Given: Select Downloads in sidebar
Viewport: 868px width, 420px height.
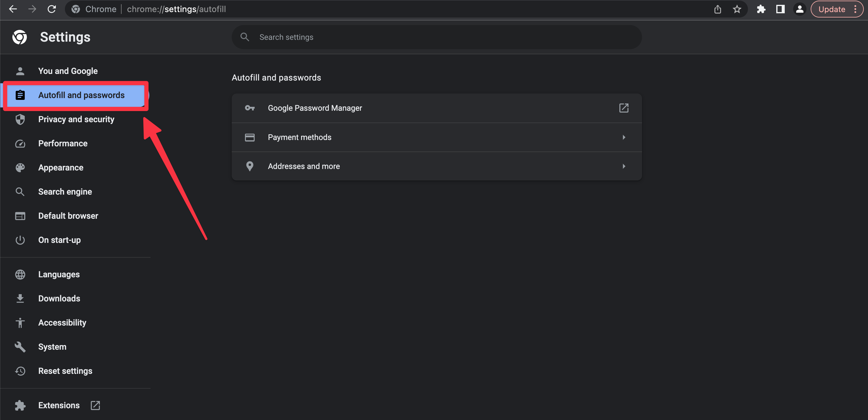Looking at the screenshot, I should point(59,298).
